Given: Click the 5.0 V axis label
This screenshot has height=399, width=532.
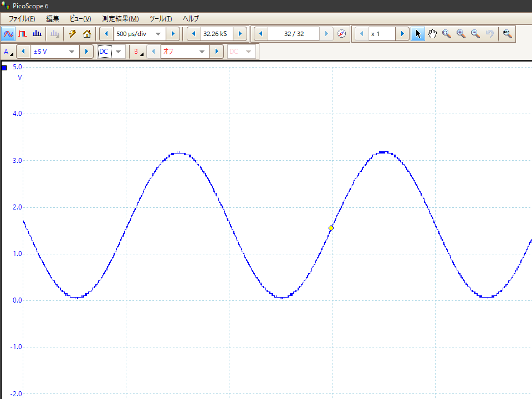Looking at the screenshot, I should click(x=17, y=67).
